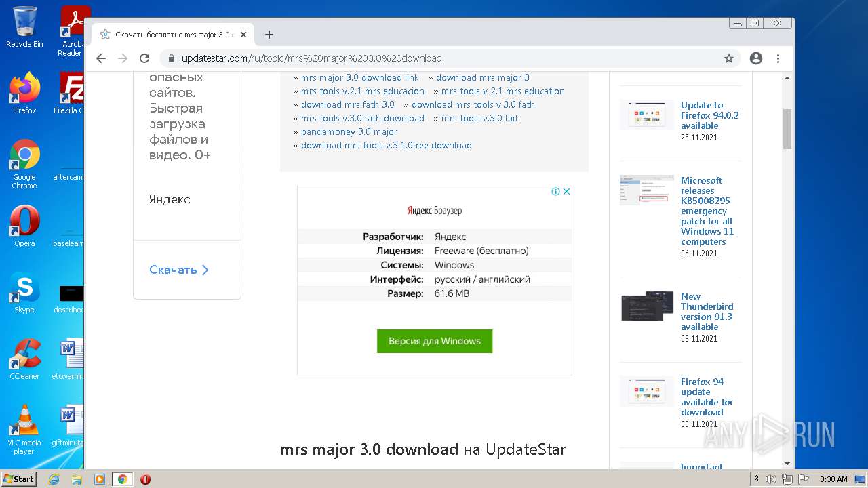This screenshot has height=488, width=868.
Task: Open the File Explorer taskbar icon
Action: (x=77, y=479)
